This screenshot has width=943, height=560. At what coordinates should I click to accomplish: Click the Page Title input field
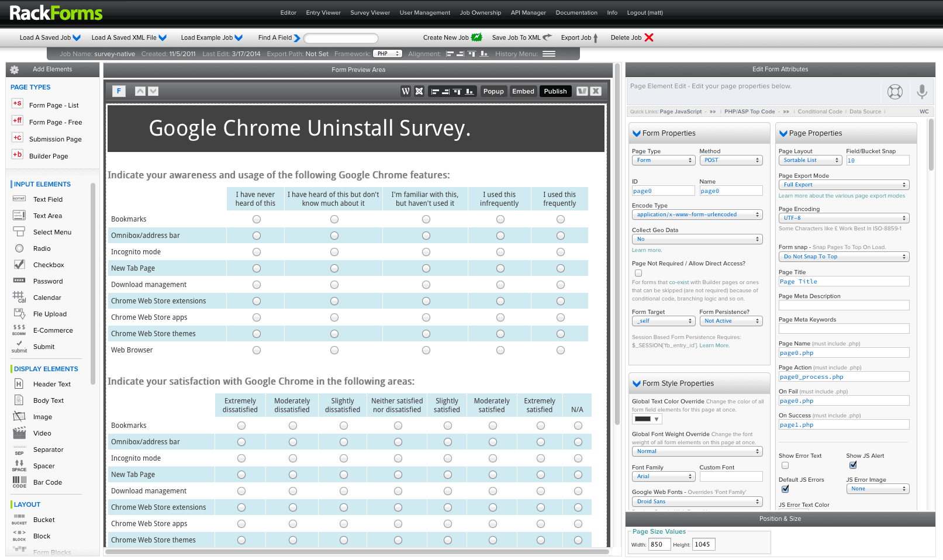844,281
